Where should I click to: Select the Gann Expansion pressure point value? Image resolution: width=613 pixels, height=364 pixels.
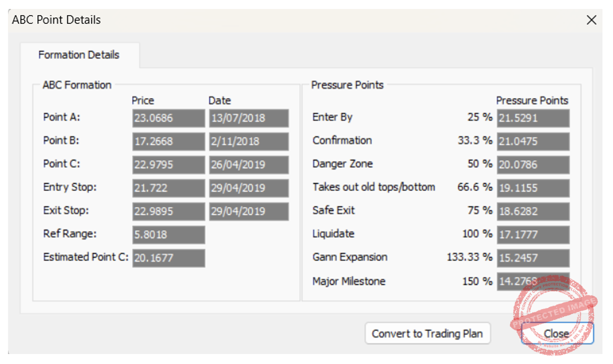point(533,258)
